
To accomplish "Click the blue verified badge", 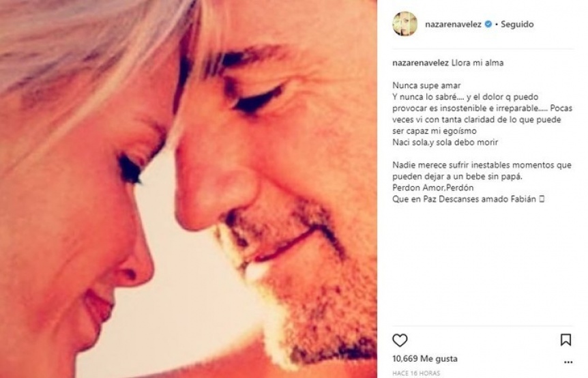I will tap(488, 24).
